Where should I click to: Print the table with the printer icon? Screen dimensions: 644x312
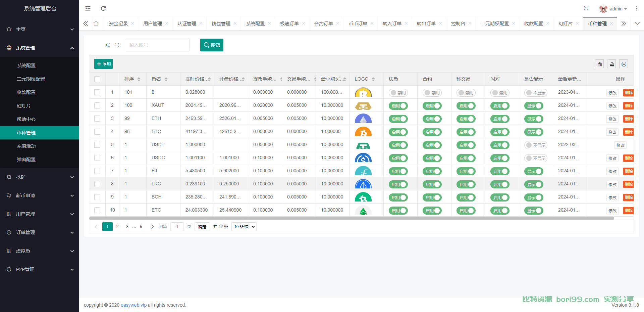[x=624, y=64]
